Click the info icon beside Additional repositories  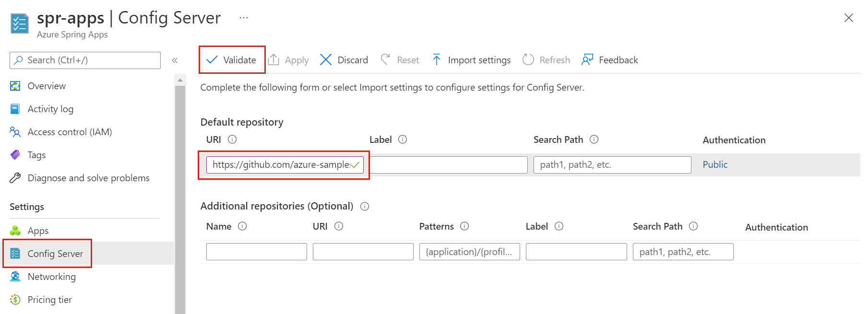tap(365, 207)
